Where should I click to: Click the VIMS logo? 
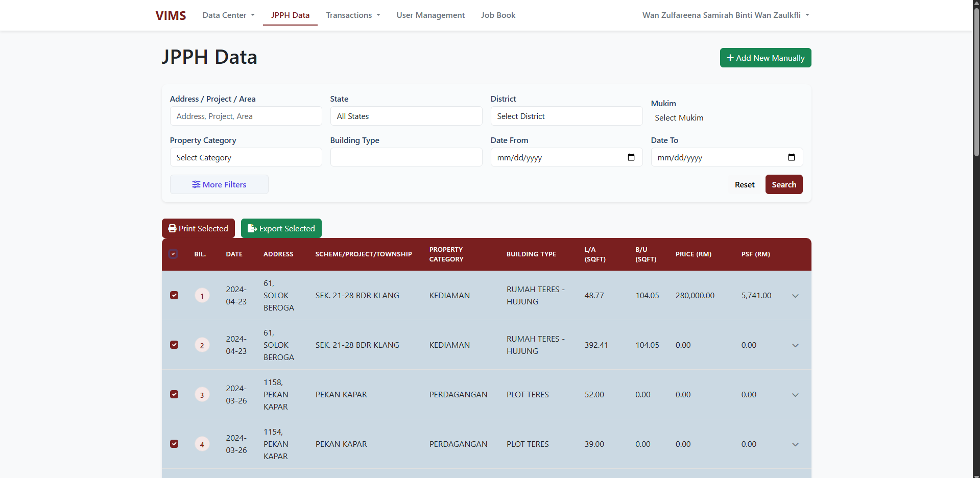pos(171,15)
